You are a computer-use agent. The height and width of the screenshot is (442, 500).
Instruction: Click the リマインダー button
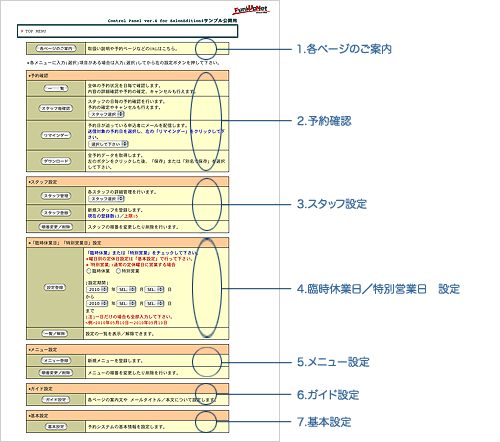click(x=56, y=135)
